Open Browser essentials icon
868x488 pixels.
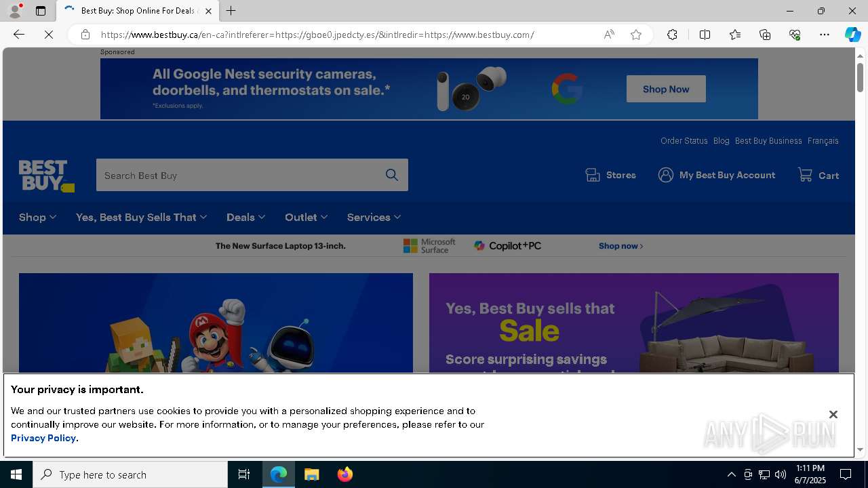(x=795, y=35)
